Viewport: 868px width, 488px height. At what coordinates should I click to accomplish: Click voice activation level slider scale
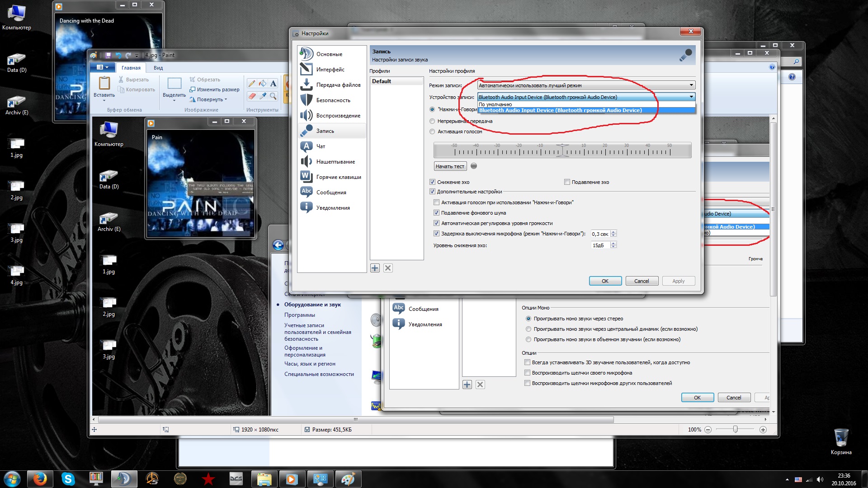click(562, 150)
